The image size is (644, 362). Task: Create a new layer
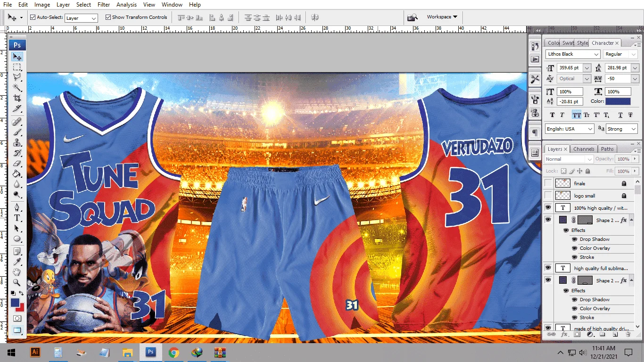point(615,334)
